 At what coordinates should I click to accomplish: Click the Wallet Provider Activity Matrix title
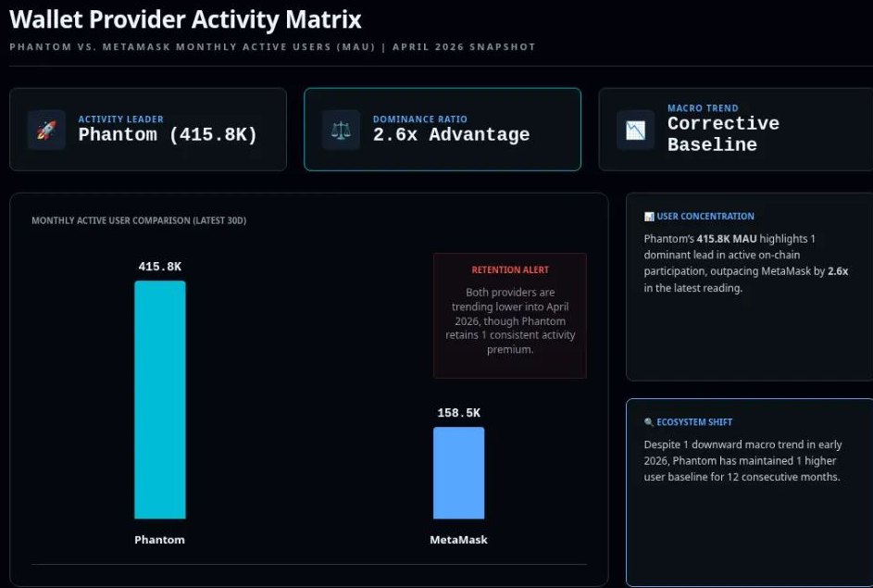point(185,19)
